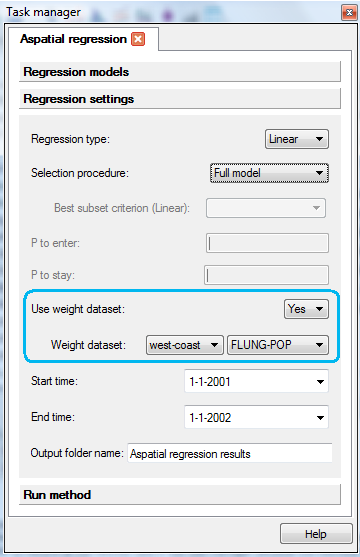Viewport: 360px width, 557px height.
Task: Open End time 1-1-2002 dropdown arrow
Action: click(320, 418)
